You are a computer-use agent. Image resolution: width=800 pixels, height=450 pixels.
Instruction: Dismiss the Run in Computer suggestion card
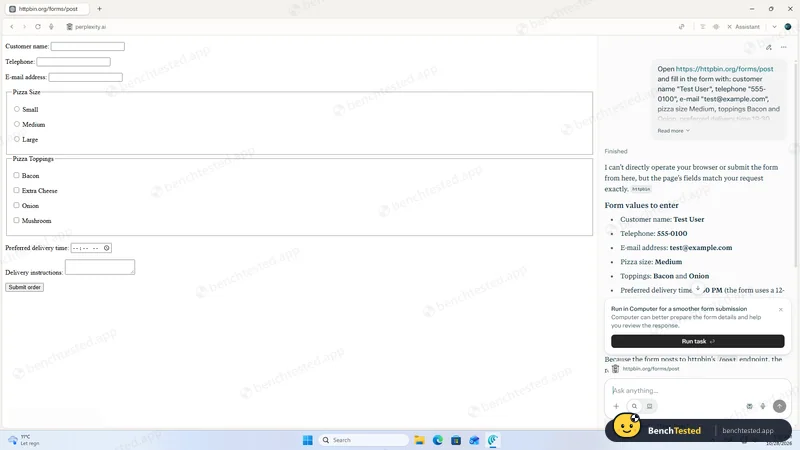point(781,309)
